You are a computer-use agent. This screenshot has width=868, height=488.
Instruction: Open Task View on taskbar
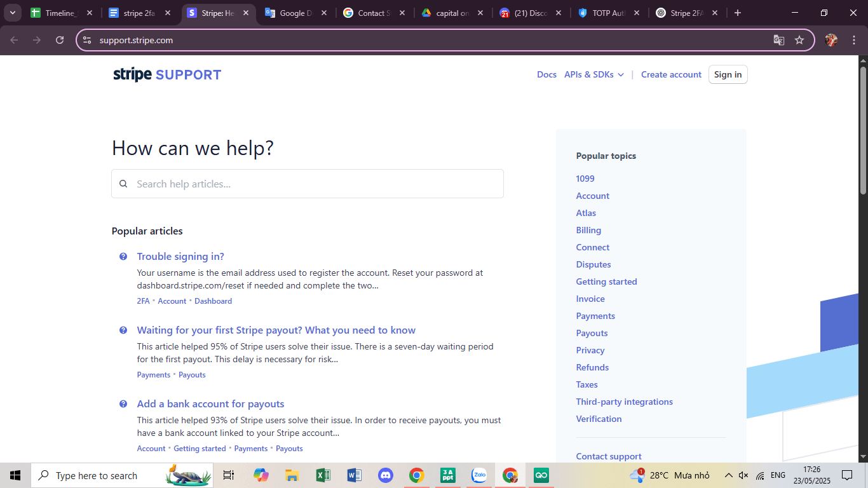[x=229, y=475]
